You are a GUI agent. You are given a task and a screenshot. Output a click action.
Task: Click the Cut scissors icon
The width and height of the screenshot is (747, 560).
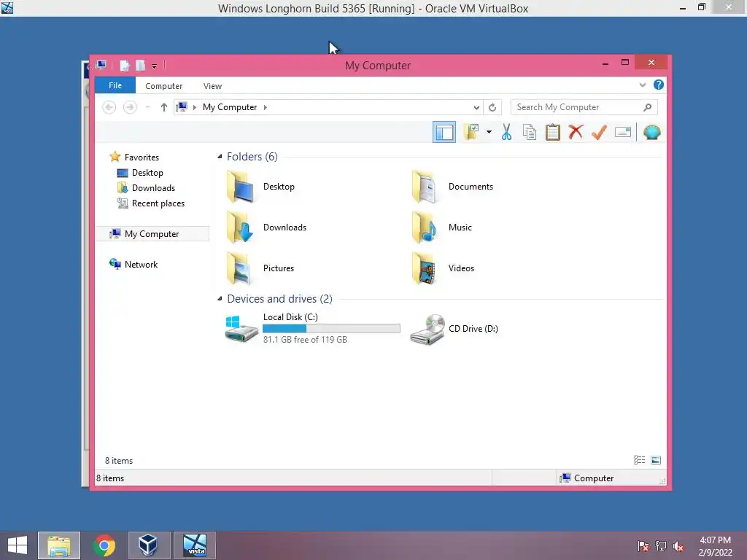click(x=506, y=133)
